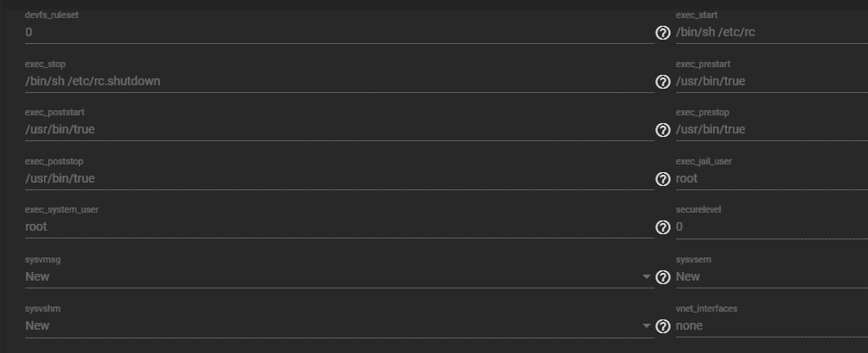
Task: Open the sysvsem dropdown showing New
Action: (772, 276)
